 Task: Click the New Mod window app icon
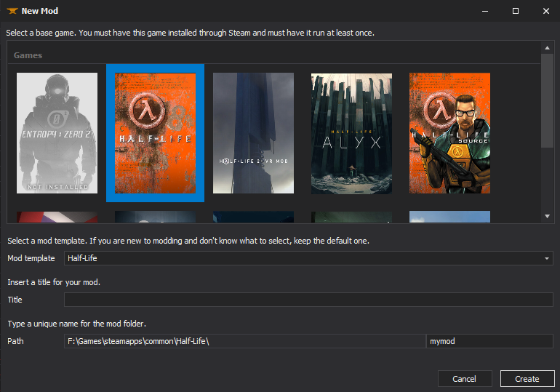[12, 11]
